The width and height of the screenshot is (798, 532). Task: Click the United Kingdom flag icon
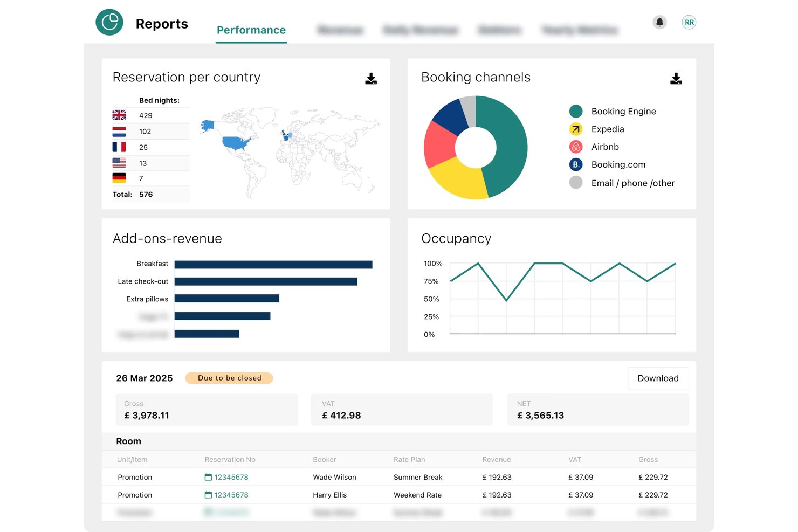click(x=119, y=115)
